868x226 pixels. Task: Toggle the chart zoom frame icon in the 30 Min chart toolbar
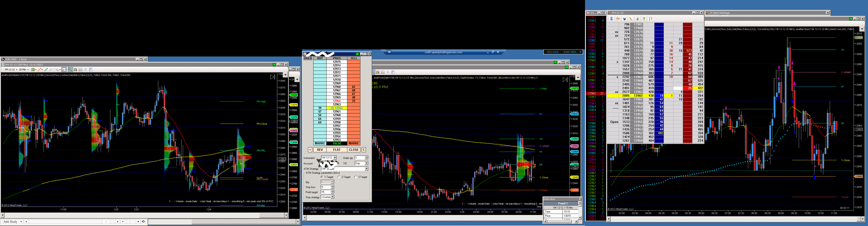point(64,70)
